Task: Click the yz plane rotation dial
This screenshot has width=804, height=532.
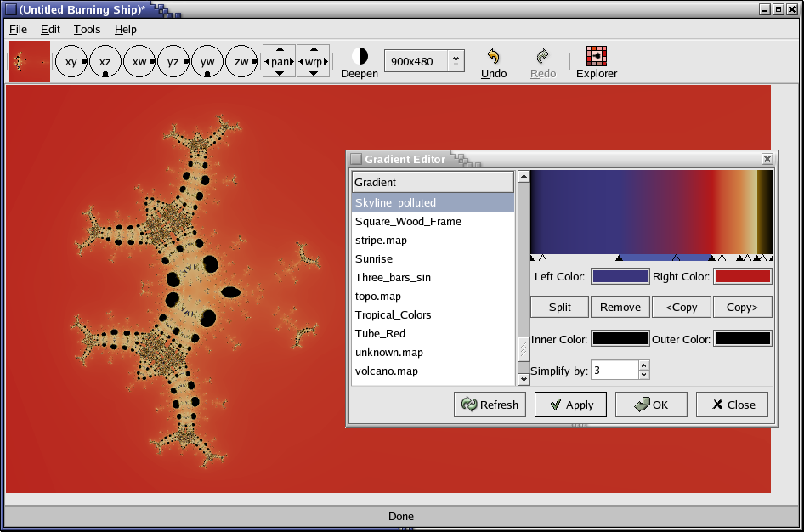Action: (173, 61)
